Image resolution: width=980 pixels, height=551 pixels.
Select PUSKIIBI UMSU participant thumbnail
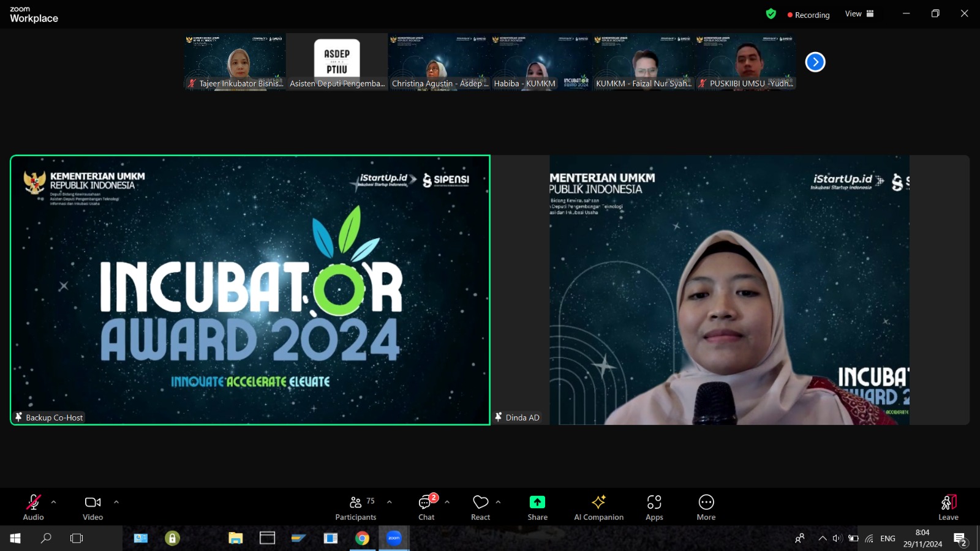(x=745, y=62)
